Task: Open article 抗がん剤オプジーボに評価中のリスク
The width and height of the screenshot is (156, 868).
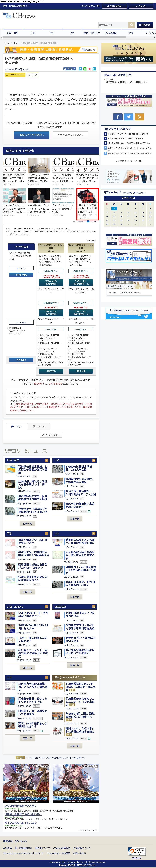Action: pos(33,541)
